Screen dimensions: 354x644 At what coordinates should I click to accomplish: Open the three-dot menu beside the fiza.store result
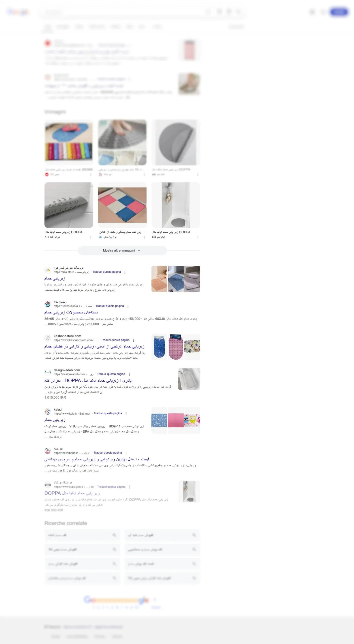[125, 272]
